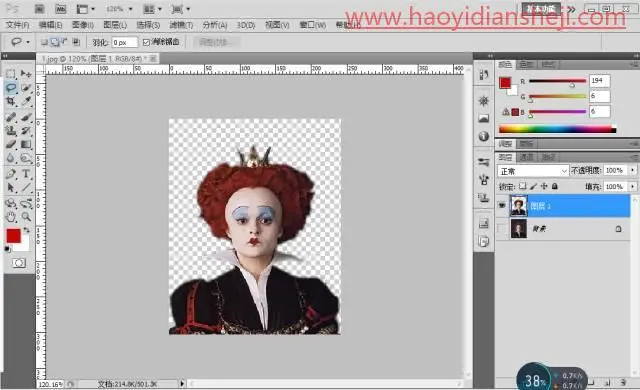Open the Filter menu
Screen dimensions: 640x390
[181, 25]
